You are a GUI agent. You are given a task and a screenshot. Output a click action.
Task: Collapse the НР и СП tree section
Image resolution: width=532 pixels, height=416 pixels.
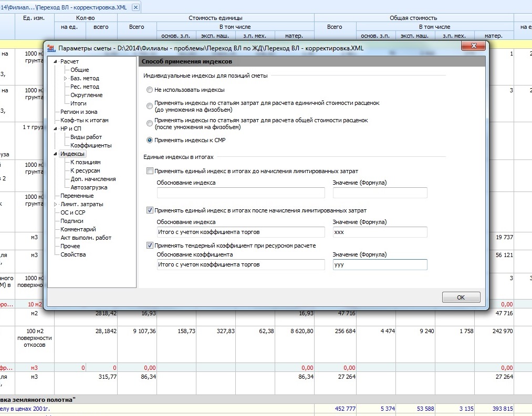click(x=55, y=129)
